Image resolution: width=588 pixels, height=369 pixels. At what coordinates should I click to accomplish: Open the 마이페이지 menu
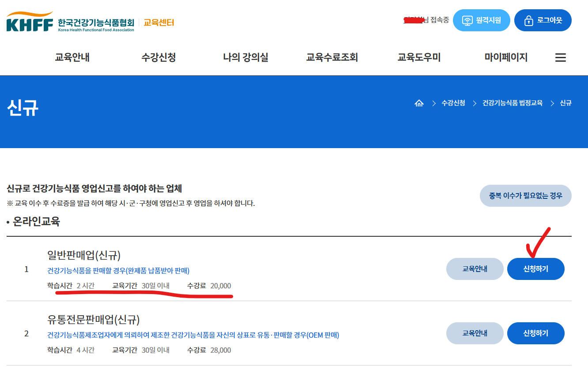(505, 57)
